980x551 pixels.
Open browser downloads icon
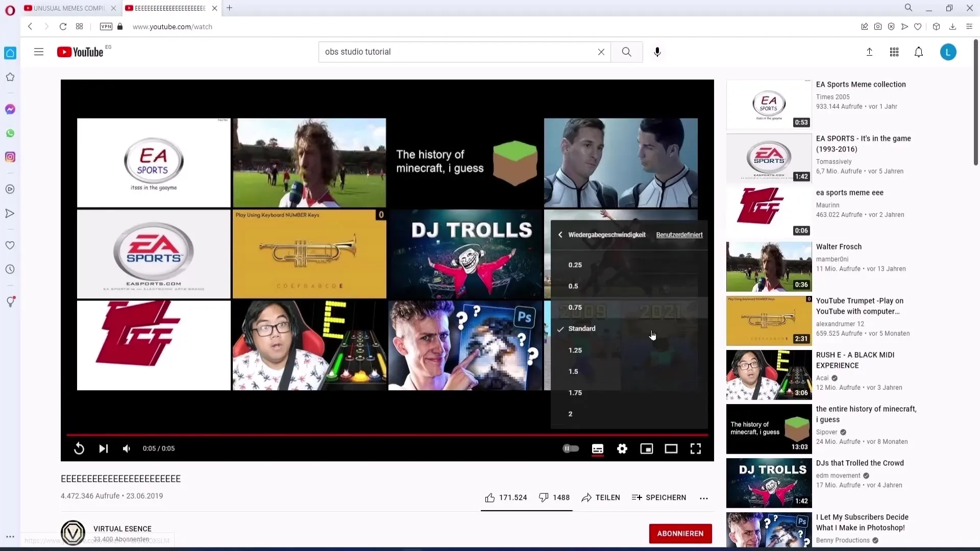pos(952,27)
